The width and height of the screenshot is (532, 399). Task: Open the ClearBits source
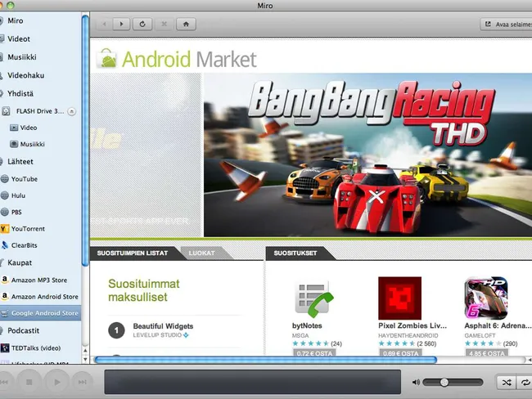tap(24, 245)
